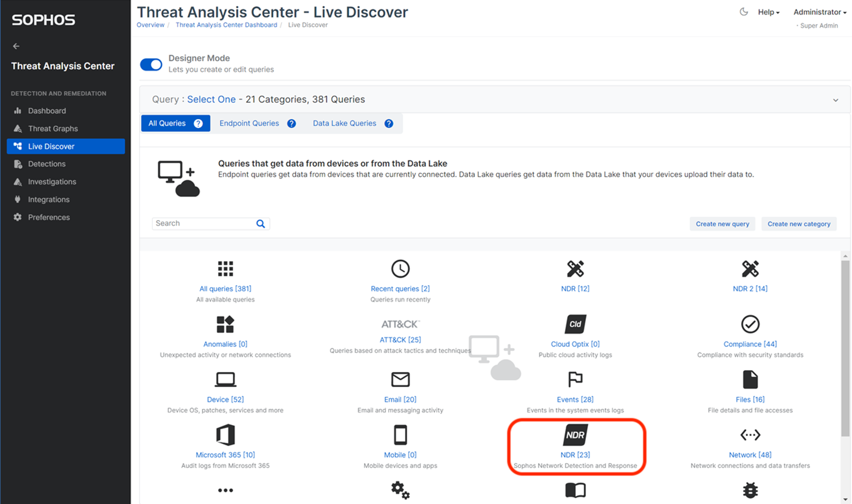Click the ATT&CK category icon

[x=400, y=324]
